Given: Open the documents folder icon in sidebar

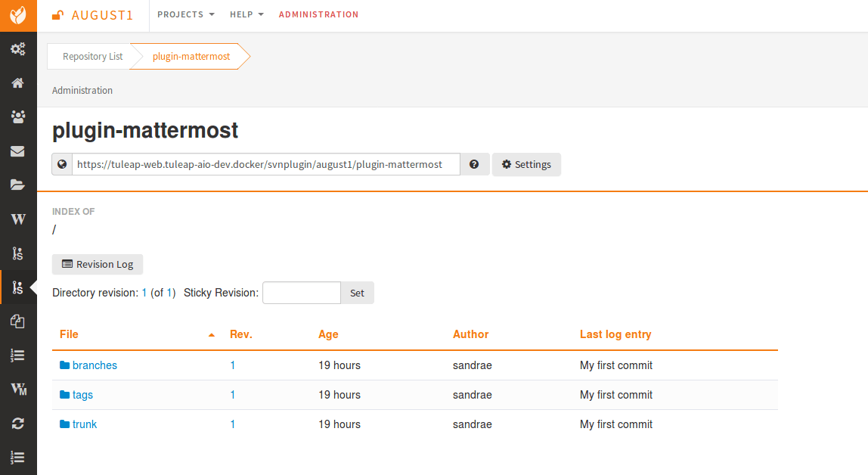Looking at the screenshot, I should [x=17, y=185].
